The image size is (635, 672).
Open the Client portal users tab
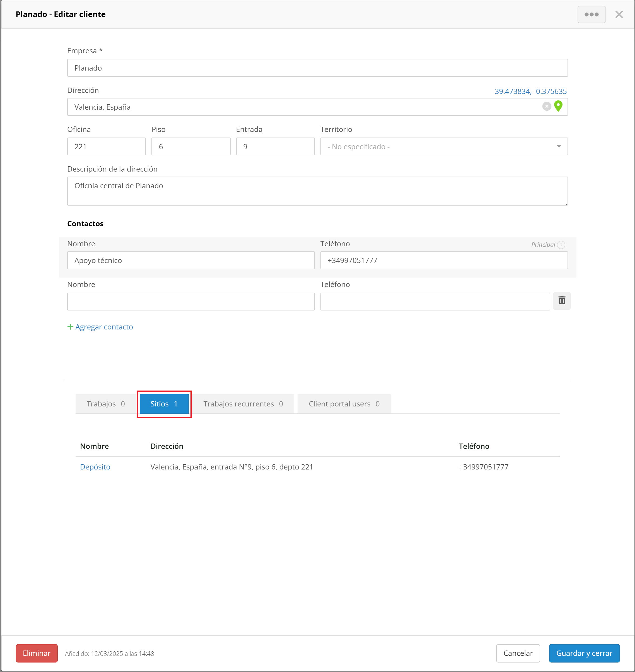coord(344,404)
